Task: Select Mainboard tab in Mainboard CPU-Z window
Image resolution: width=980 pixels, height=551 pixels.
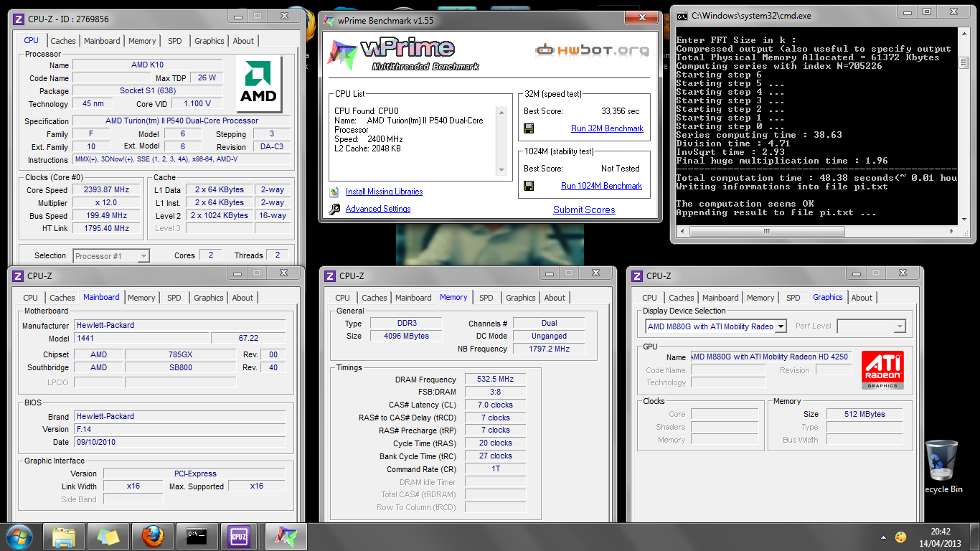Action: pos(101,297)
